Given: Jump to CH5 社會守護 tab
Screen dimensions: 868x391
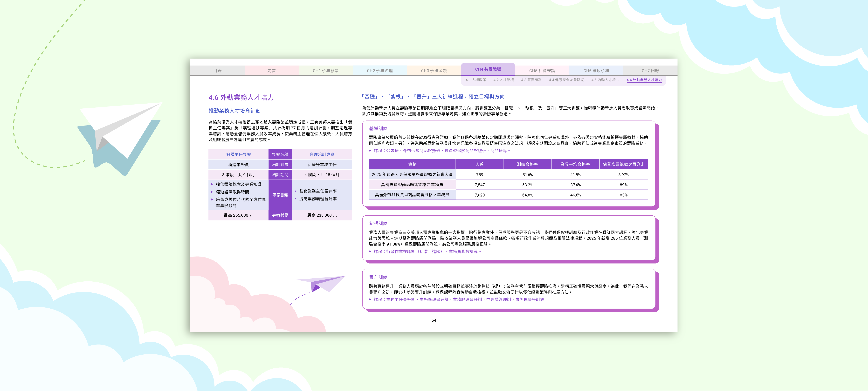Looking at the screenshot, I should coord(542,71).
